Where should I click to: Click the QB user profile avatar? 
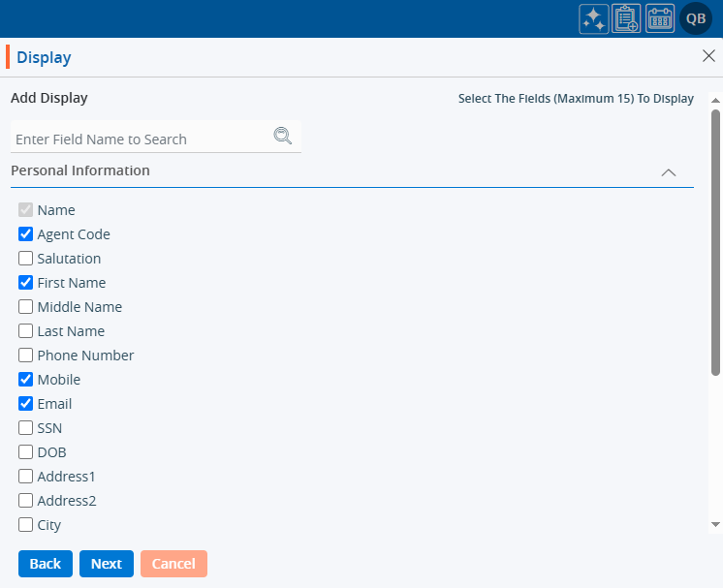pyautogui.click(x=696, y=18)
